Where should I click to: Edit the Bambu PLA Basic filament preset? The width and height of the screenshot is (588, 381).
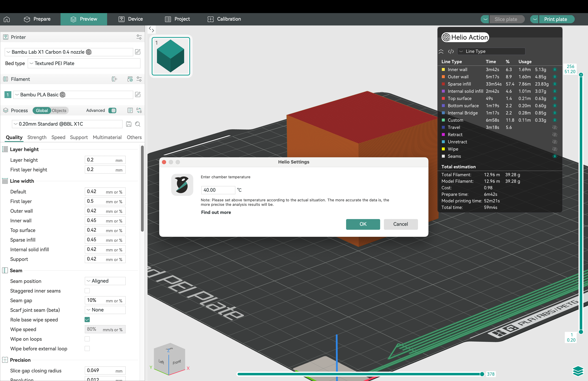click(138, 94)
